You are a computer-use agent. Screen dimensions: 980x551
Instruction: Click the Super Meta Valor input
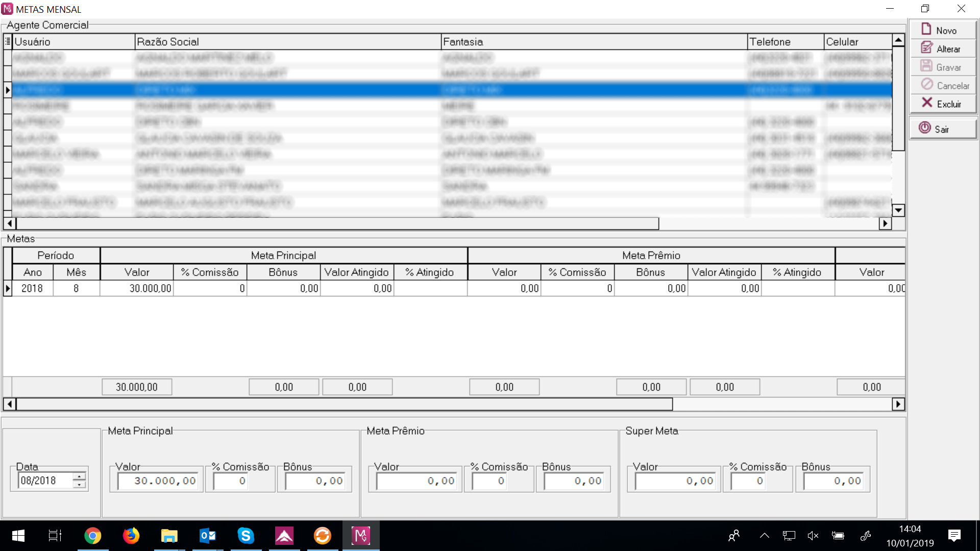[x=675, y=481]
